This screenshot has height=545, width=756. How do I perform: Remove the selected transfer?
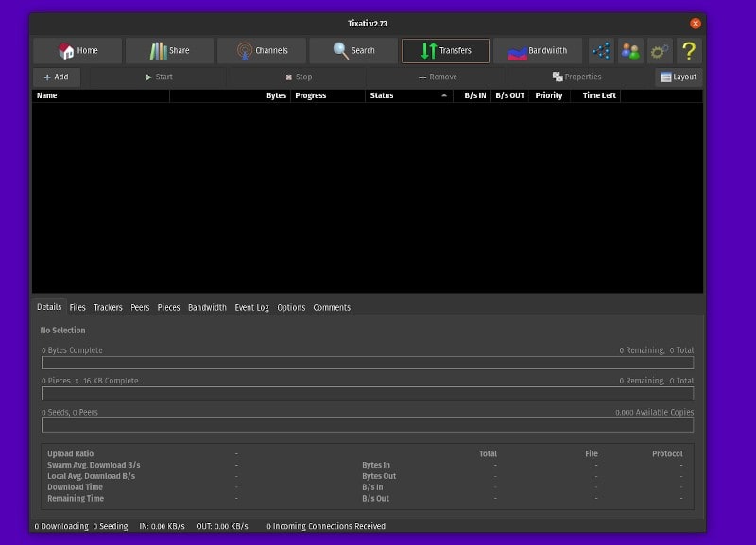pos(438,77)
